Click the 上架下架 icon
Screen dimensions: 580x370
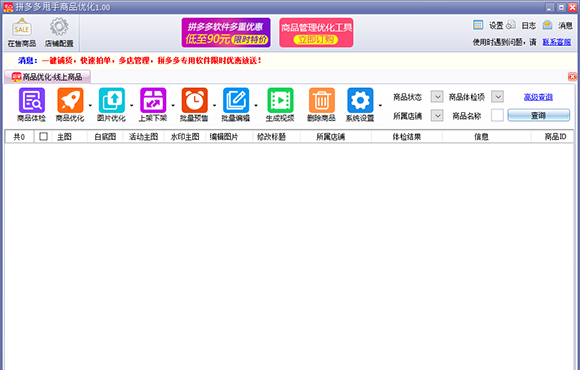point(153,105)
